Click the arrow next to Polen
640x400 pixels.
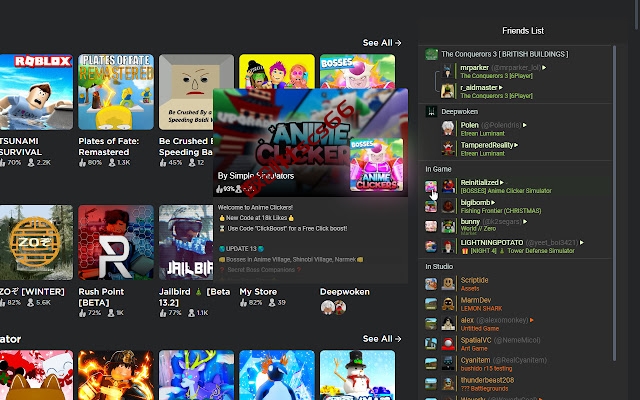coord(525,125)
